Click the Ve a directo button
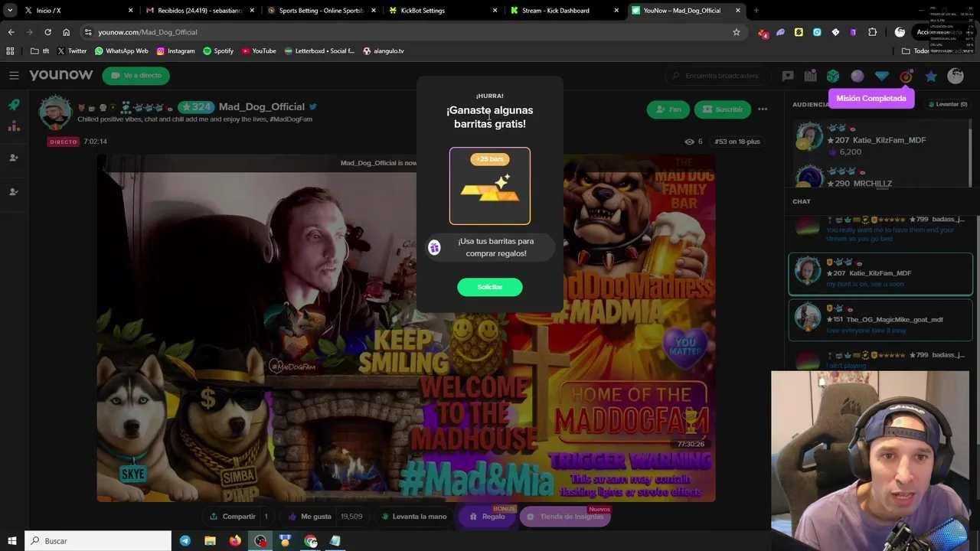Screen dimensions: 980x551 pos(136,76)
